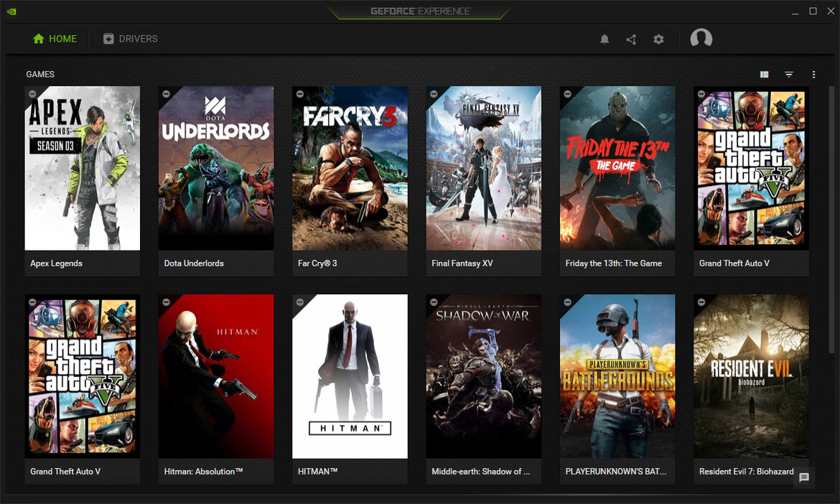Click the 'HITMAN™' title label
The height and width of the screenshot is (504, 840).
coord(317,472)
